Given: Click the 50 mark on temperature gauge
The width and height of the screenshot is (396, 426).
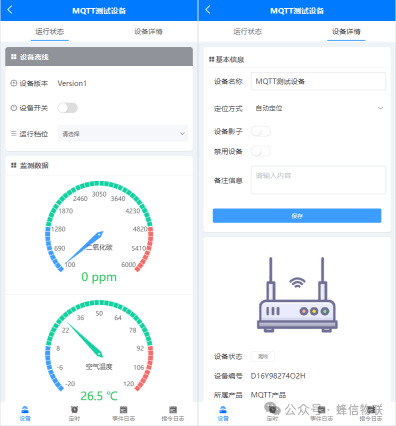Looking at the screenshot, I should tap(99, 313).
